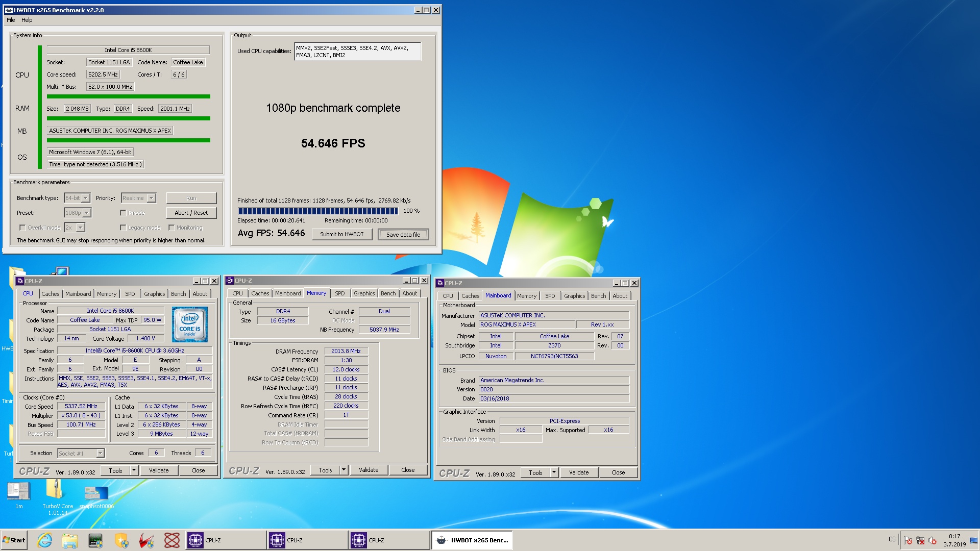Select TurboV Core 1.01.14 desktop folder
Screen dimensions: 980x551
(x=57, y=498)
